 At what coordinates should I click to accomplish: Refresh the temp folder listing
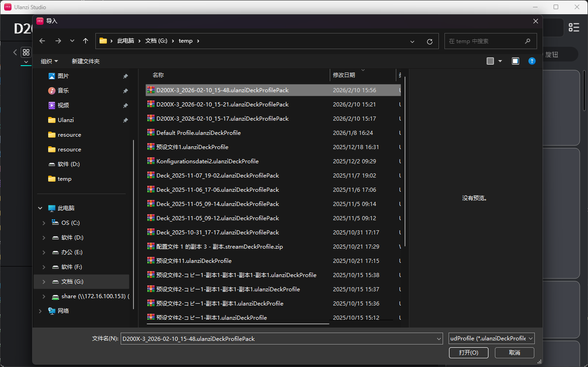[430, 41]
